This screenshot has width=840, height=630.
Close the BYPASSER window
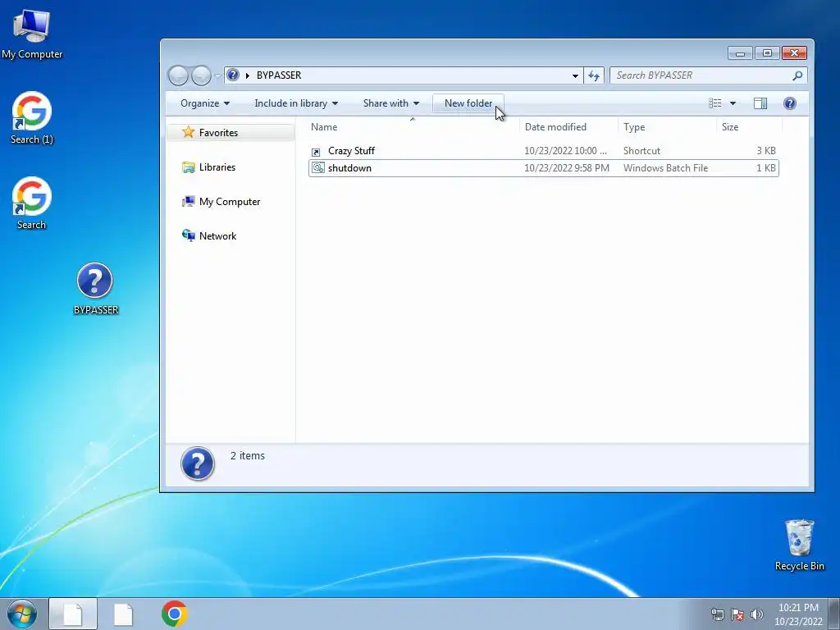tap(794, 53)
